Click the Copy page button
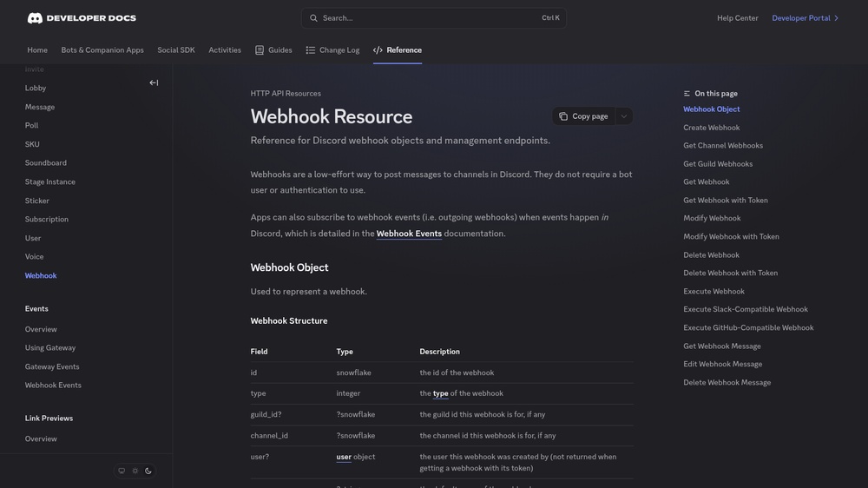 (x=583, y=116)
